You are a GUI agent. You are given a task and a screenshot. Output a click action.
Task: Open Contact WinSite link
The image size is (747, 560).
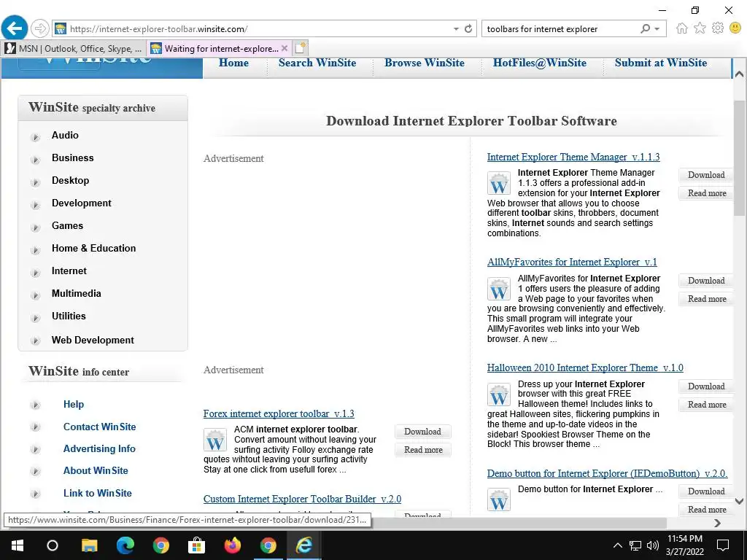99,427
